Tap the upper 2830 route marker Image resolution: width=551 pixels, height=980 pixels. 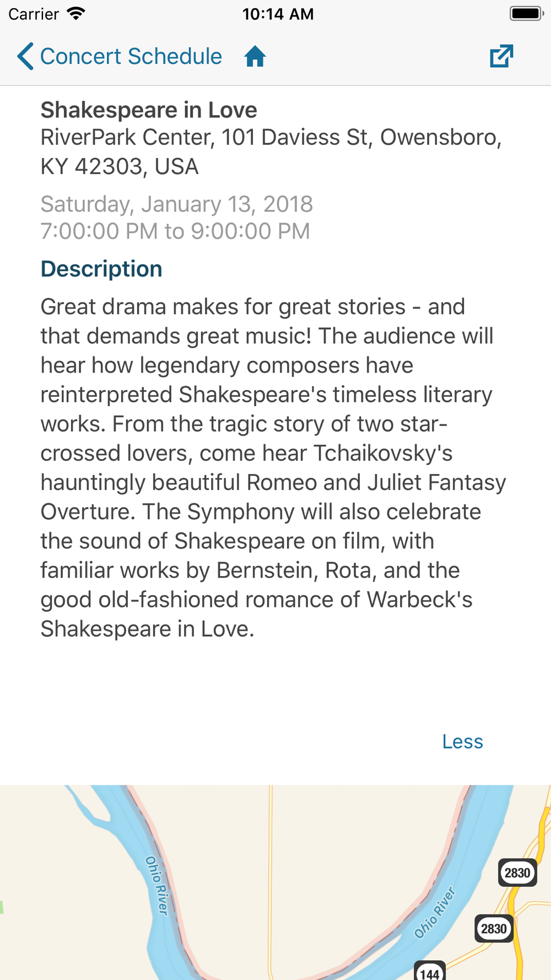click(x=517, y=873)
